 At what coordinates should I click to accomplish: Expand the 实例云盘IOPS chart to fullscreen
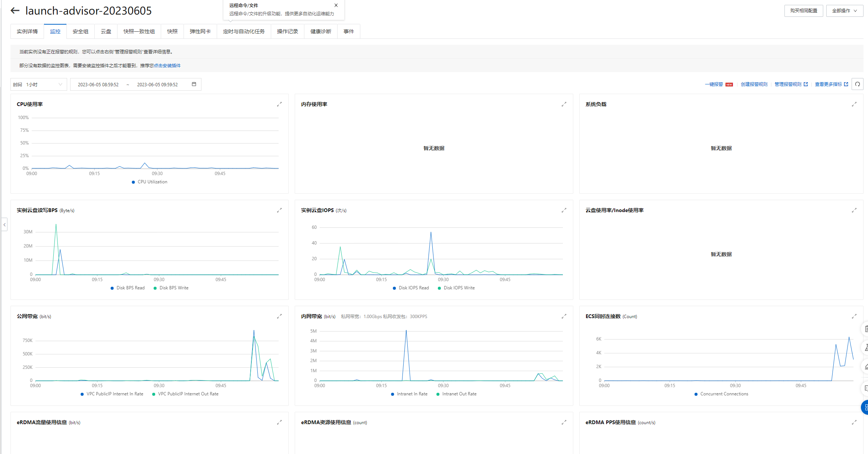(x=564, y=210)
